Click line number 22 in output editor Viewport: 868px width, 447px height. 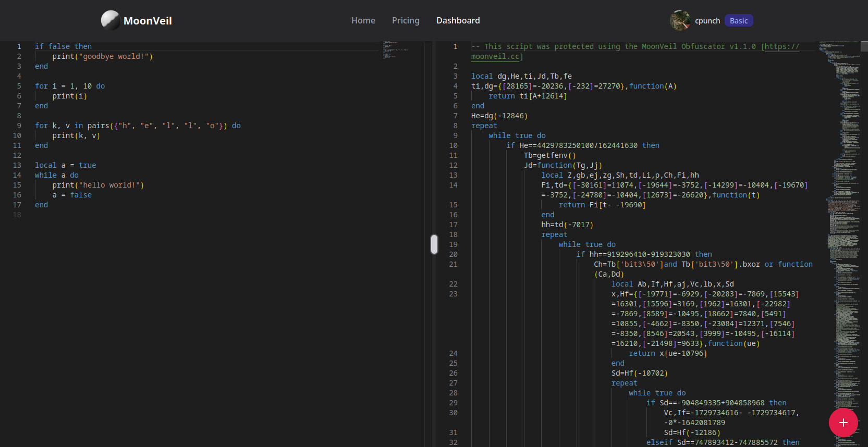[x=453, y=284]
